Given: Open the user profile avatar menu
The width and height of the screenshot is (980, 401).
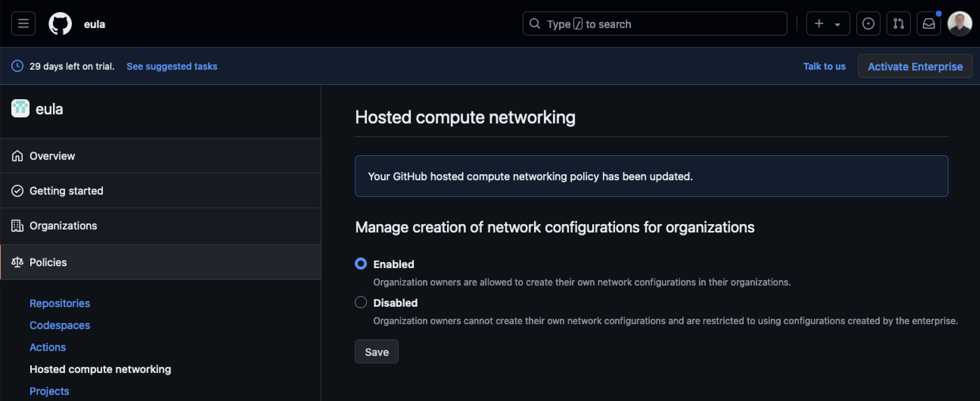Looking at the screenshot, I should tap(960, 23).
